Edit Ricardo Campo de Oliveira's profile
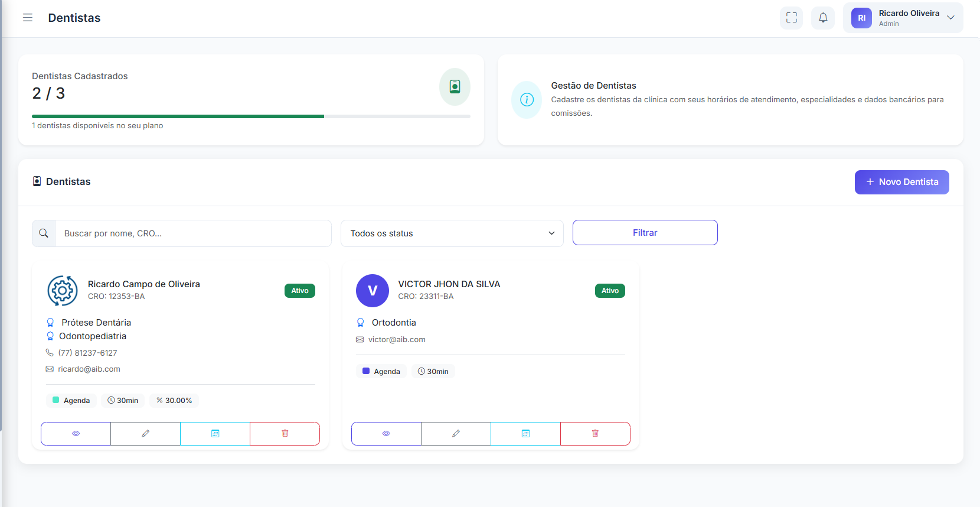The width and height of the screenshot is (980, 507). pos(145,434)
